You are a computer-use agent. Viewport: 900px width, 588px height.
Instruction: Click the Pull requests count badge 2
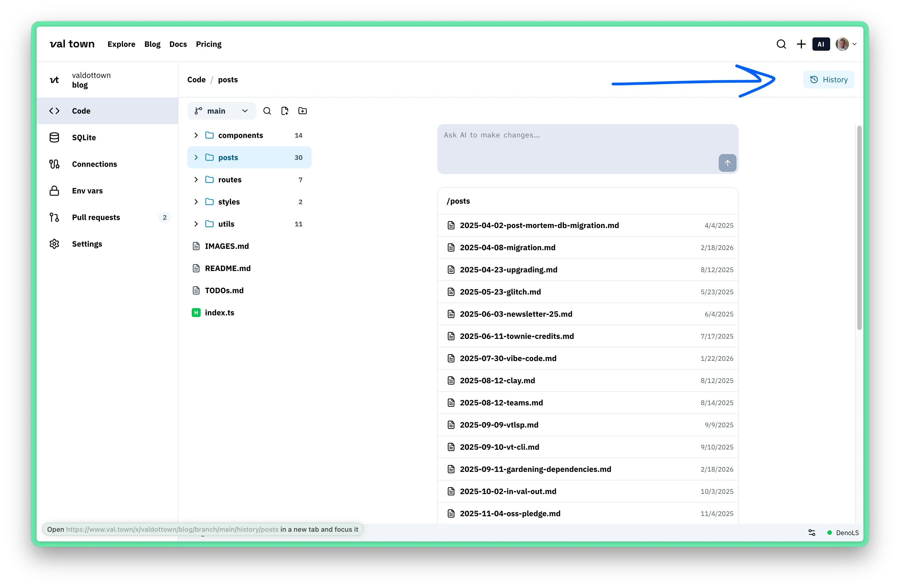coord(165,218)
